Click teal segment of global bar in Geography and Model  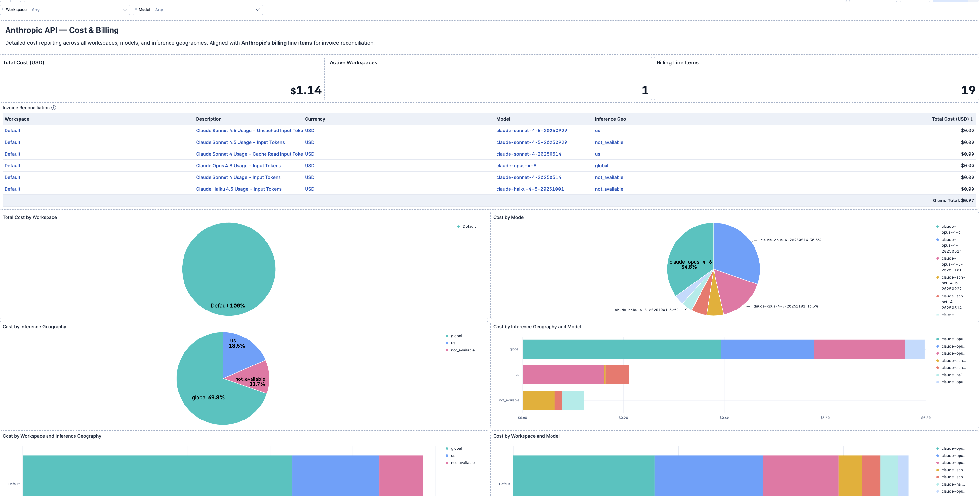[x=622, y=349]
